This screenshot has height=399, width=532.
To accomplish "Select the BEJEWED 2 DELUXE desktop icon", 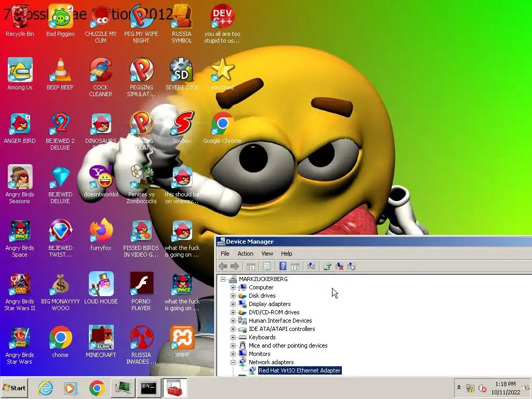I will (x=60, y=131).
